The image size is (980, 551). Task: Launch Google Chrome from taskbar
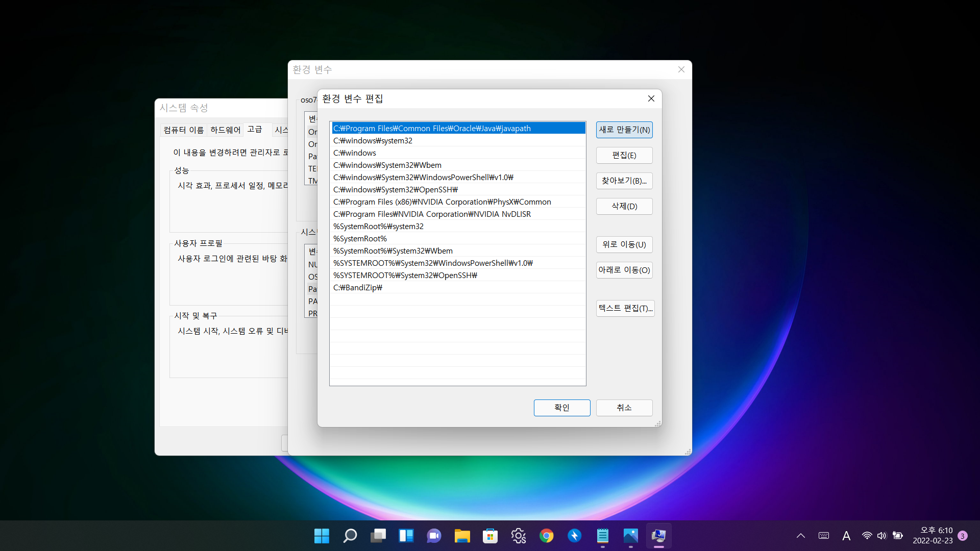click(x=546, y=536)
